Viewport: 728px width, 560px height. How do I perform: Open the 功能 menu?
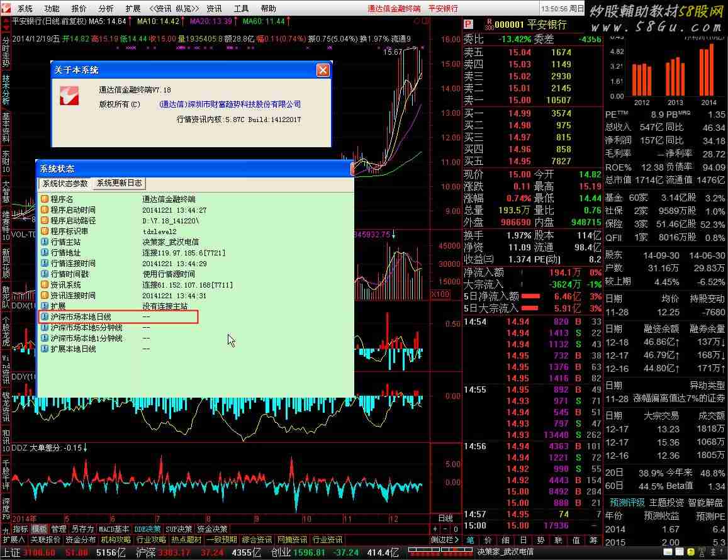pyautogui.click(x=52, y=8)
